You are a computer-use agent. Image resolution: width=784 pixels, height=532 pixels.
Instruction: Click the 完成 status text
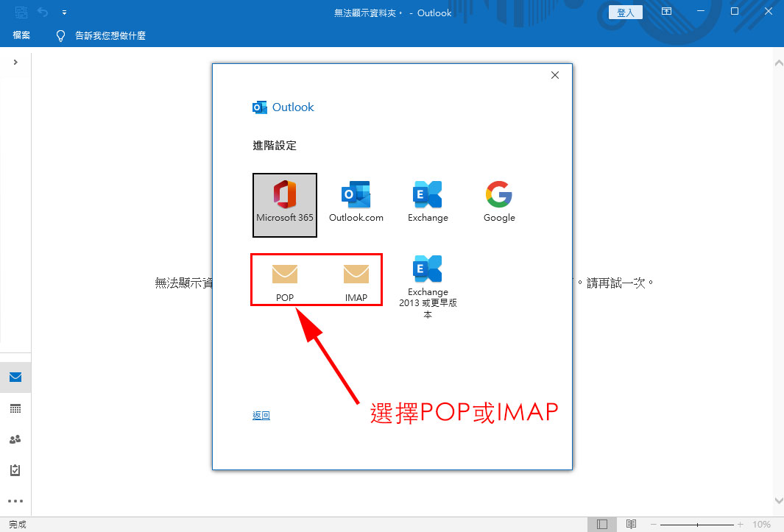(x=18, y=524)
